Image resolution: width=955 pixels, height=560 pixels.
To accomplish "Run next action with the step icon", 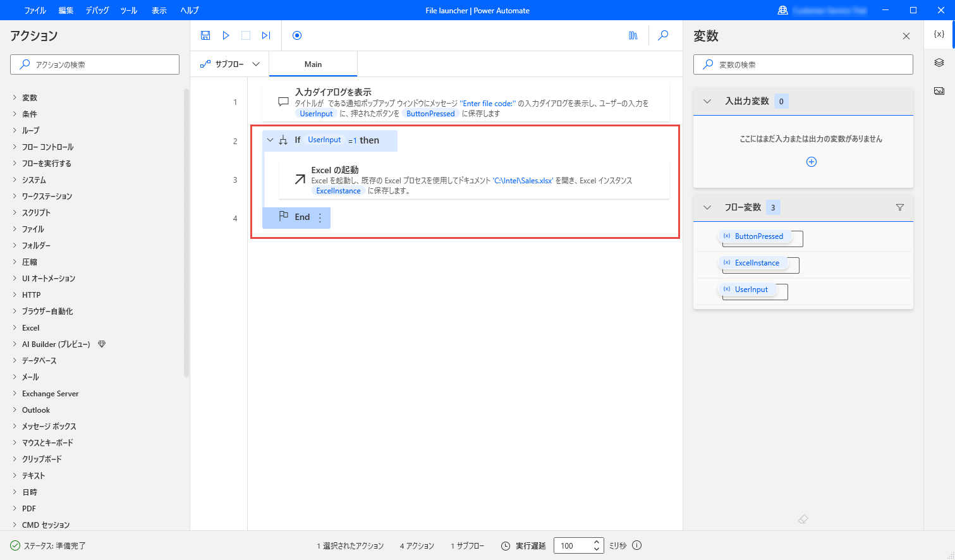I will (266, 35).
